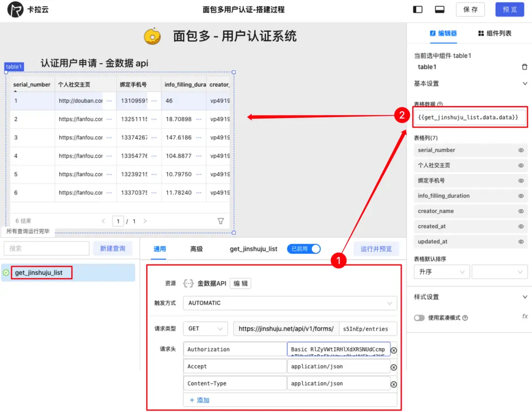532x412 pixels.
Task: Open the GET request type dropdown
Action: pos(205,329)
